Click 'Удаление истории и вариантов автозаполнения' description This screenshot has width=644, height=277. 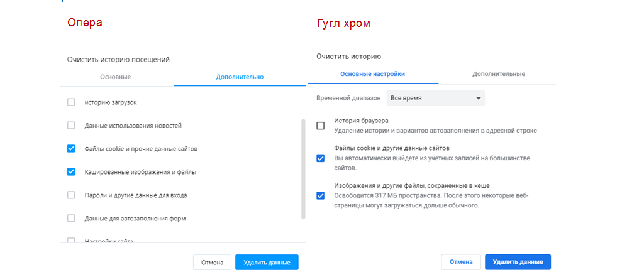[x=435, y=131]
